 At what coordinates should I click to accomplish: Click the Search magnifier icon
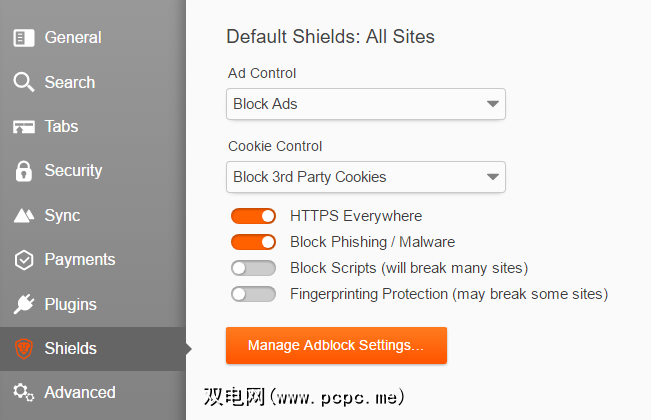pyautogui.click(x=24, y=82)
